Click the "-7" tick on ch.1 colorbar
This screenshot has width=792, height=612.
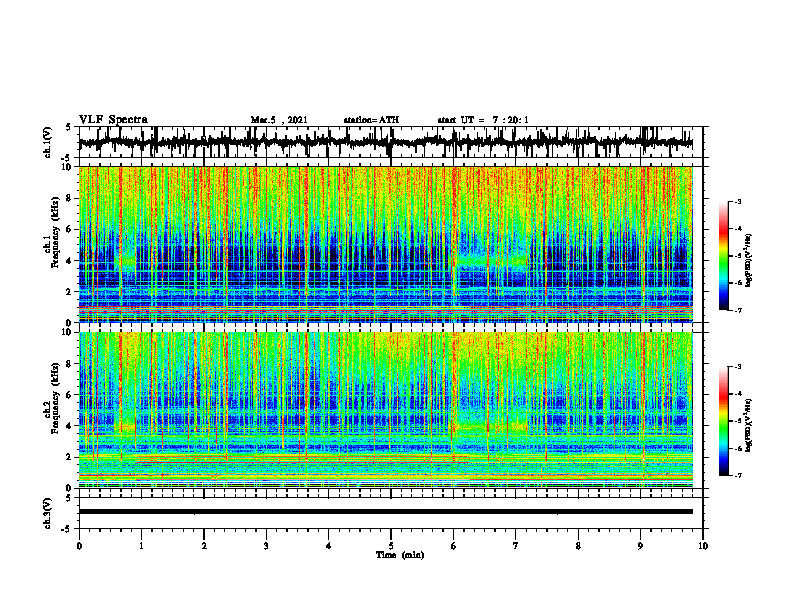coord(738,310)
